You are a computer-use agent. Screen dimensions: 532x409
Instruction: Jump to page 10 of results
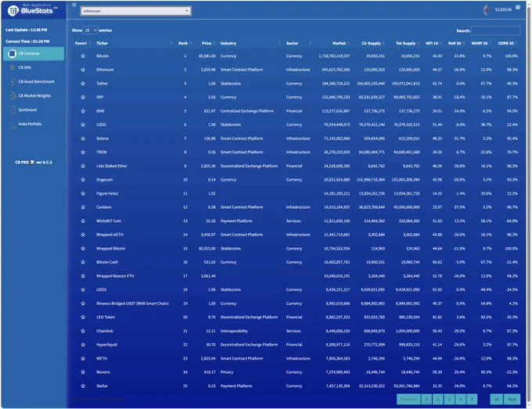tap(496, 399)
